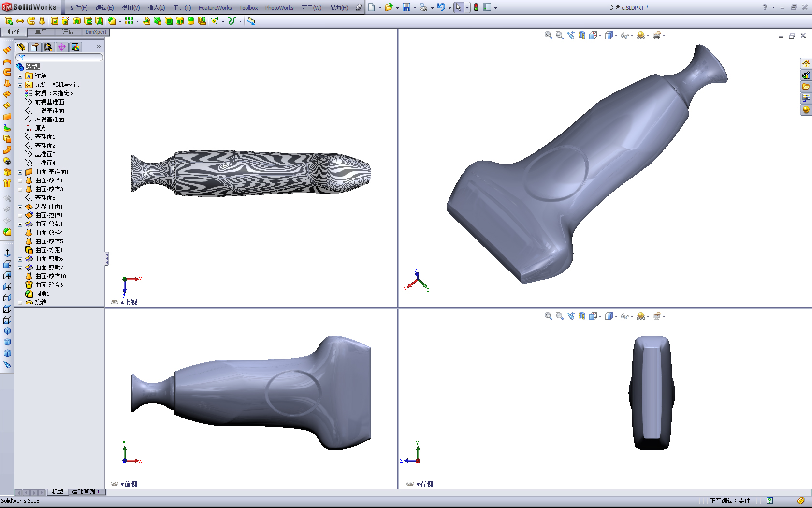Open the ConfigurationManager tab icon
The height and width of the screenshot is (508, 812).
coord(48,47)
